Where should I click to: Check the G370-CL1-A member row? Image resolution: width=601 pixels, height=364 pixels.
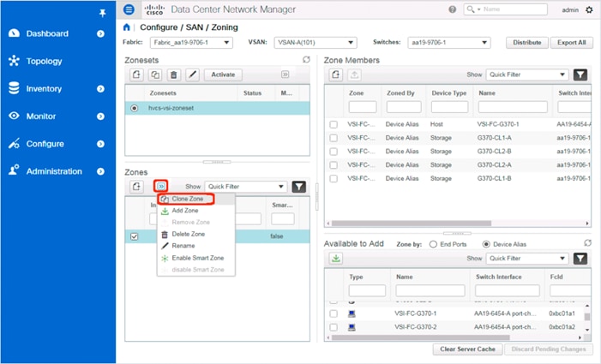[334, 138]
